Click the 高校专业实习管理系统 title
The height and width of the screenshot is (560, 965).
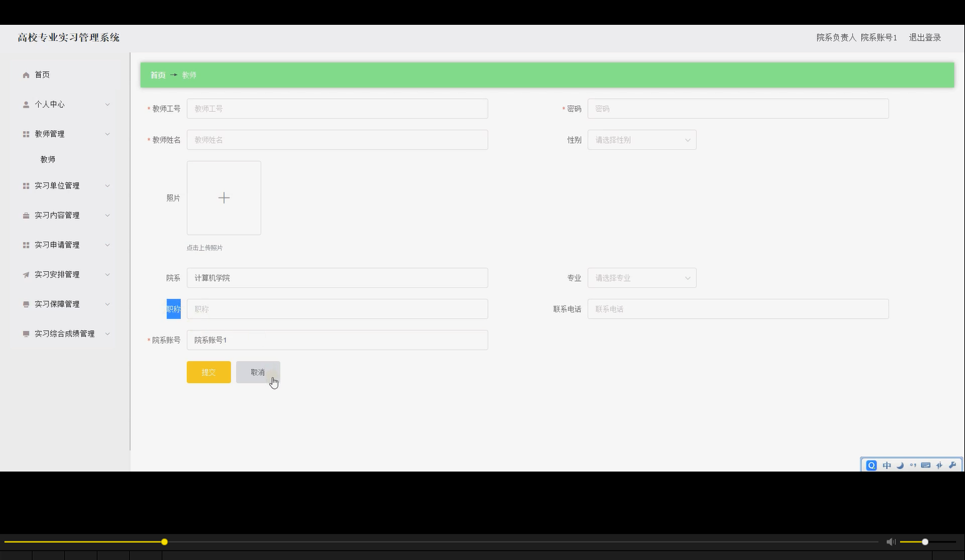[x=69, y=38]
